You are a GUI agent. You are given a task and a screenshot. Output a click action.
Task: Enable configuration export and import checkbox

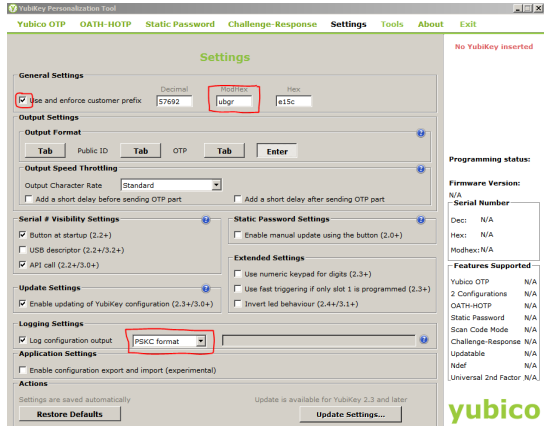click(23, 370)
